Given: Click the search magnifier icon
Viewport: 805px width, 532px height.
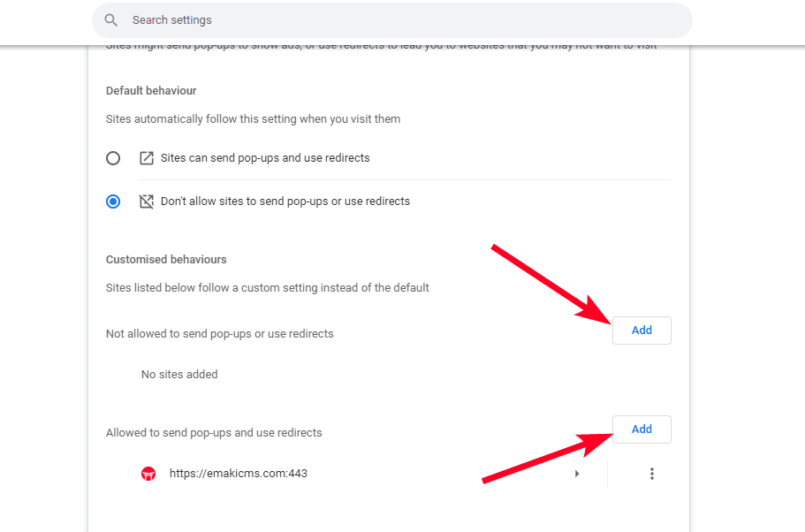Looking at the screenshot, I should coord(110,20).
